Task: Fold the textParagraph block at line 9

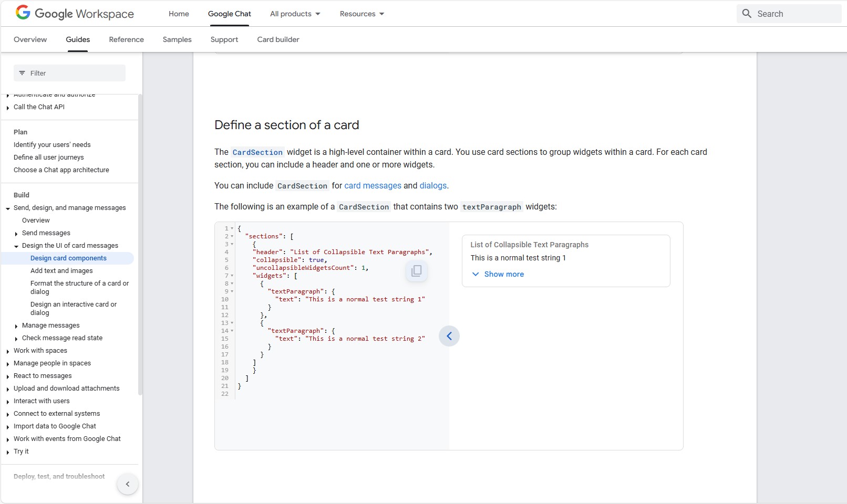Action: point(232,291)
